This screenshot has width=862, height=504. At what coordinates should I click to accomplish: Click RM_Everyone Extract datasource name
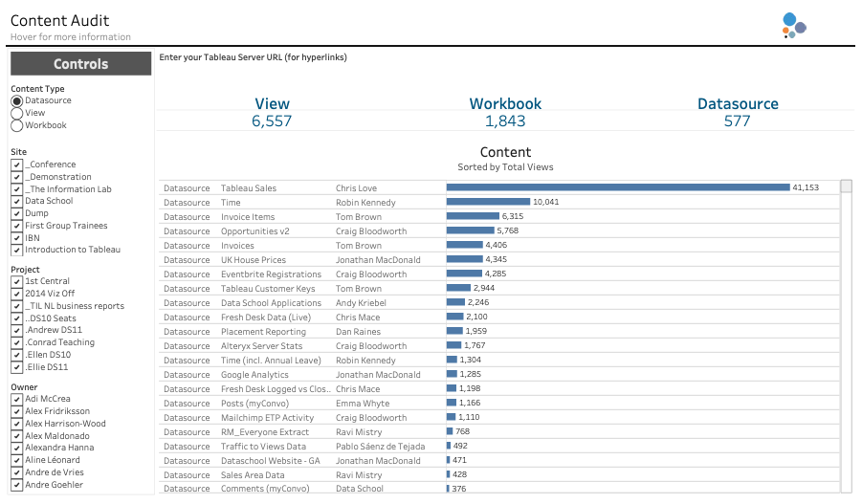265,432
